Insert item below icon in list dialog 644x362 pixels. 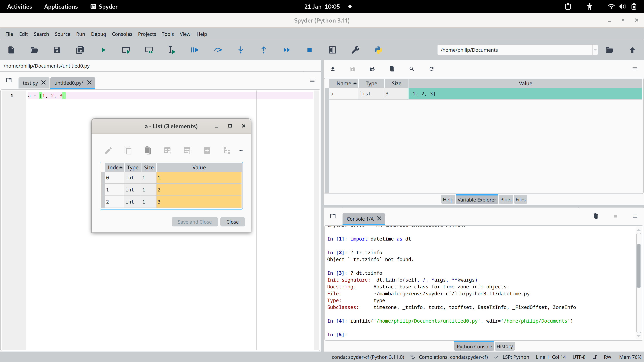point(187,150)
